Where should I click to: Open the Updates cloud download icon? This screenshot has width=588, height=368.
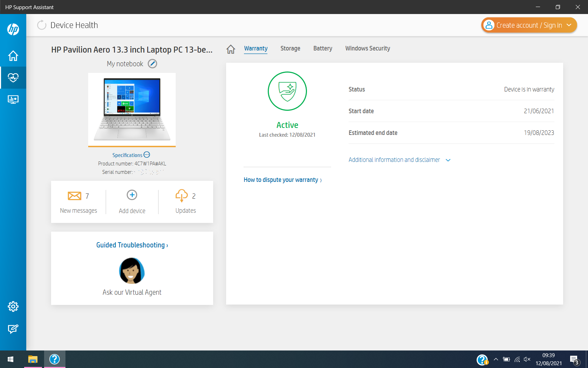point(181,196)
